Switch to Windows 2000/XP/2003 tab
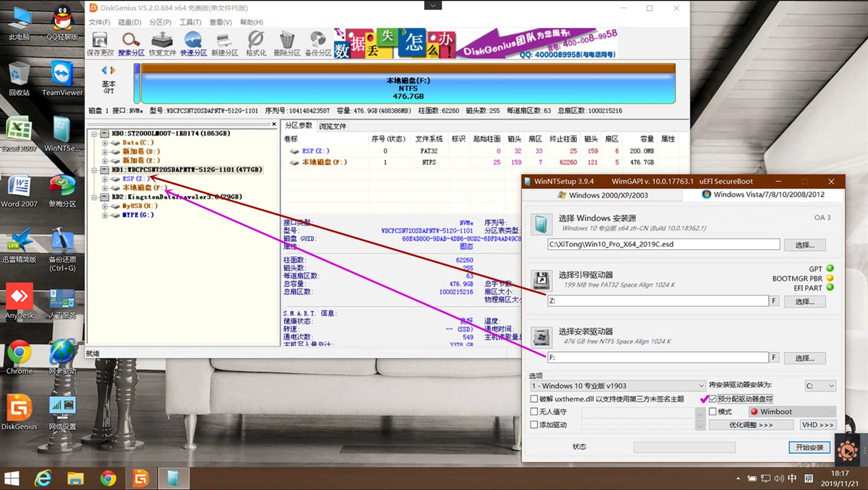Image resolution: width=868 pixels, height=490 pixels. pyautogui.click(x=602, y=195)
